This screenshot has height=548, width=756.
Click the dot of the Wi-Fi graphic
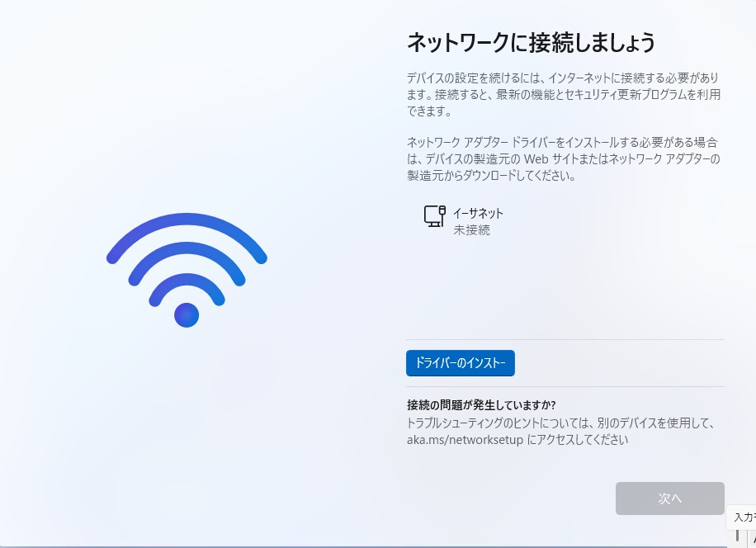[187, 315]
